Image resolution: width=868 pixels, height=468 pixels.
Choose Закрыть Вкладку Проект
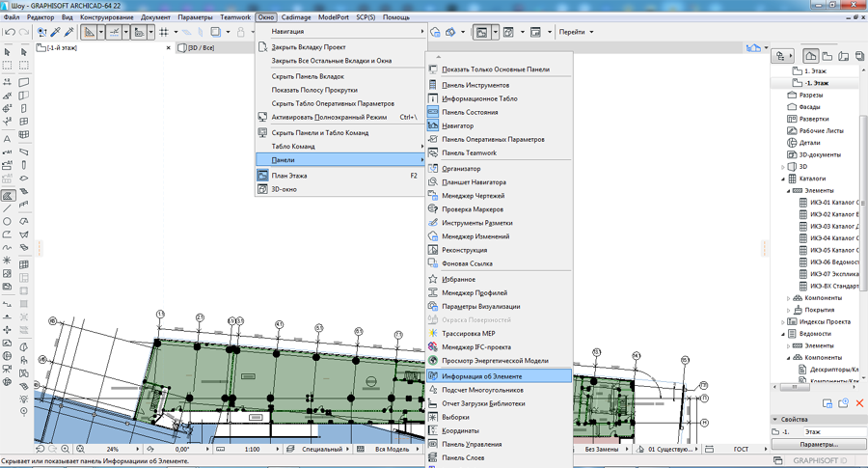point(340,47)
